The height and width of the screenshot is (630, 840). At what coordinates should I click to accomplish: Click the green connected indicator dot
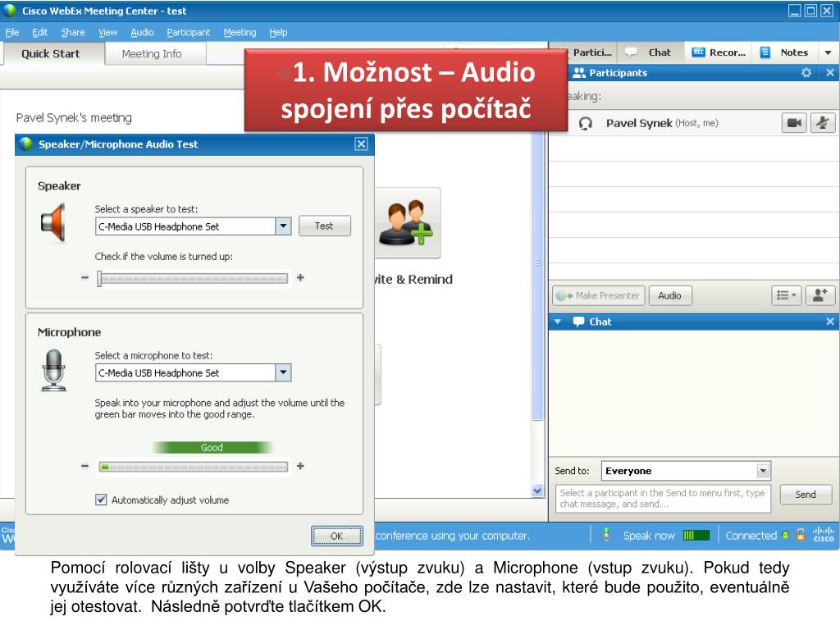coord(785,535)
